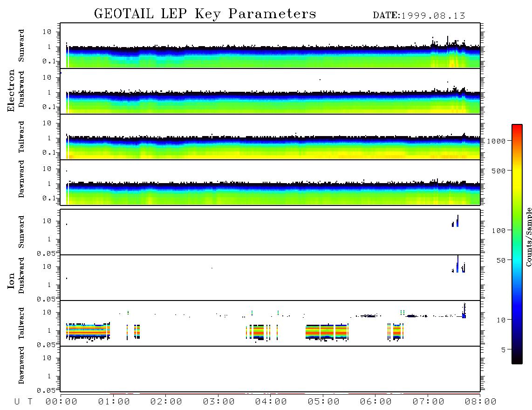Select the 08:00 time tick label
532x410 pixels.
coord(481,402)
